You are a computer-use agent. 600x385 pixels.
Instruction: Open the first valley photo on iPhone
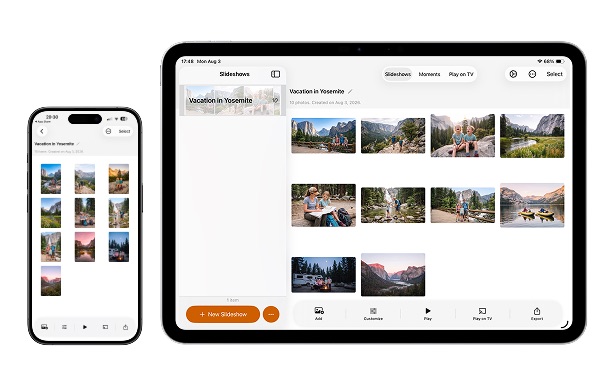point(51,179)
